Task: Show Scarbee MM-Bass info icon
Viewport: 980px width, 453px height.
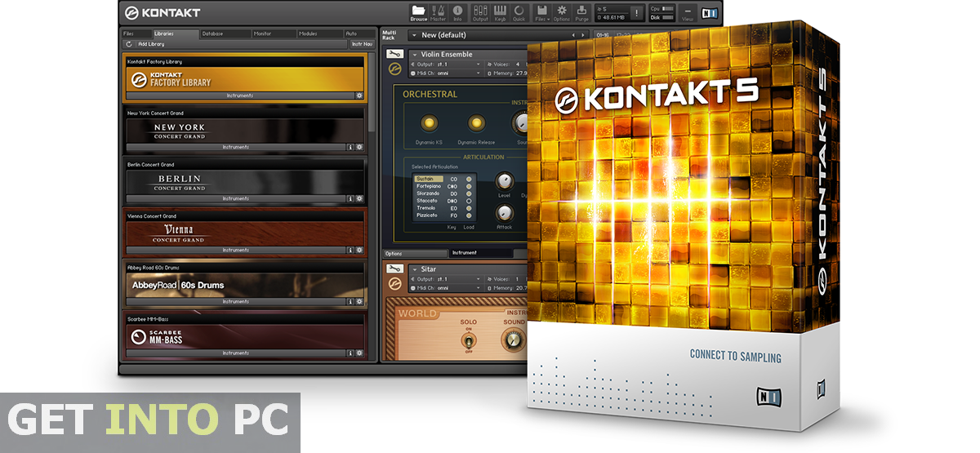Action: pos(350,353)
